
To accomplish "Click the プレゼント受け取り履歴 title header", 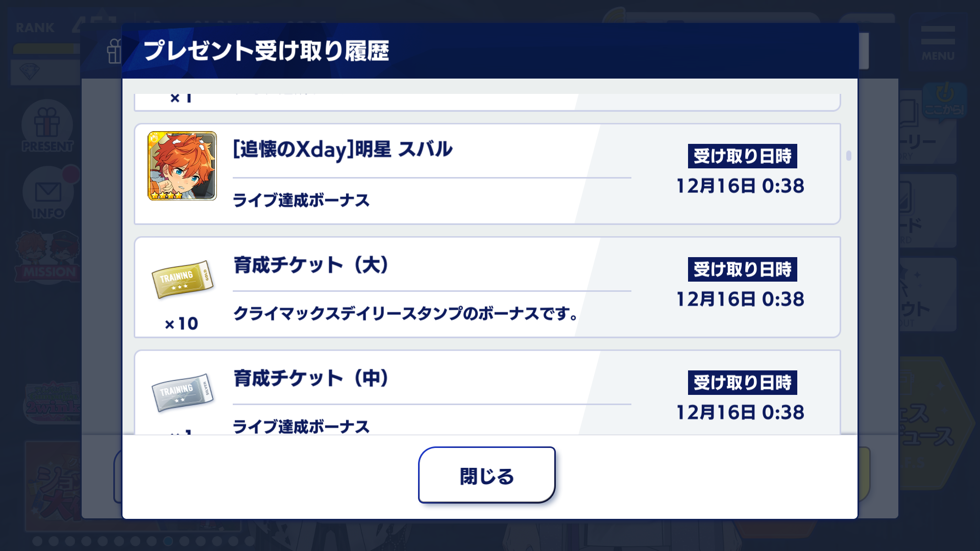I will [266, 51].
